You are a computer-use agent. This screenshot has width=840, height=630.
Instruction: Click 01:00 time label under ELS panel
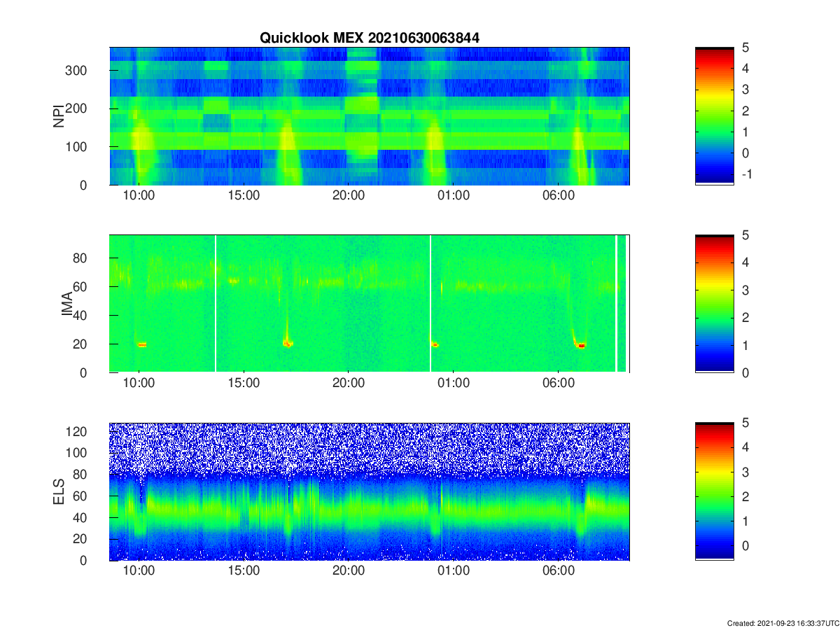coord(454,571)
